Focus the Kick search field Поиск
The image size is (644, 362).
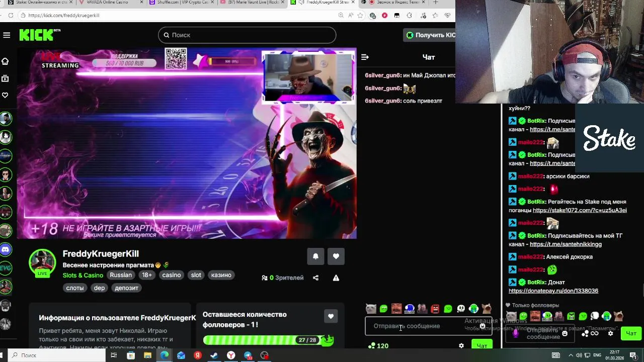(247, 35)
